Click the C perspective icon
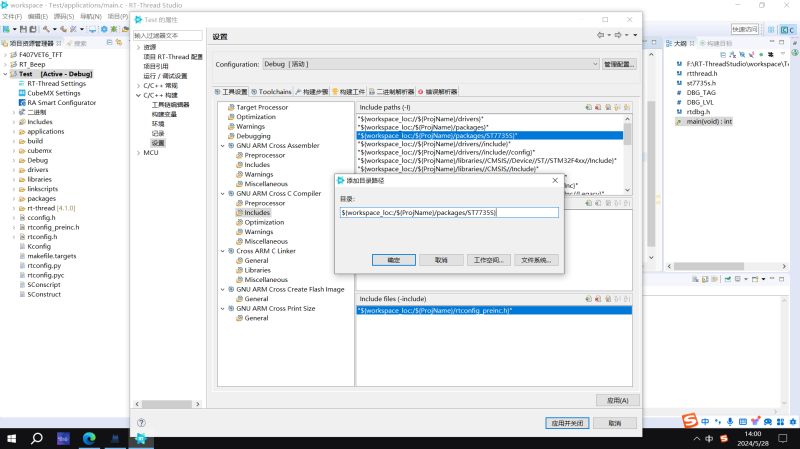 [x=787, y=30]
